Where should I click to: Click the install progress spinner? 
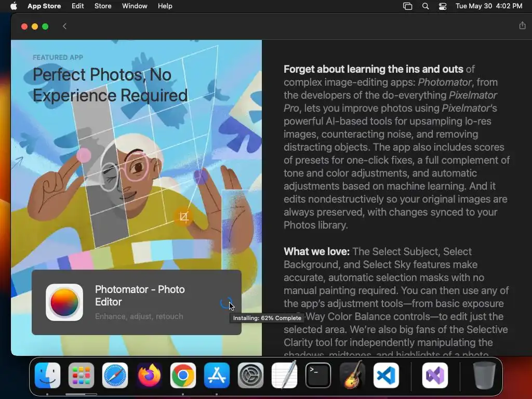point(226,303)
